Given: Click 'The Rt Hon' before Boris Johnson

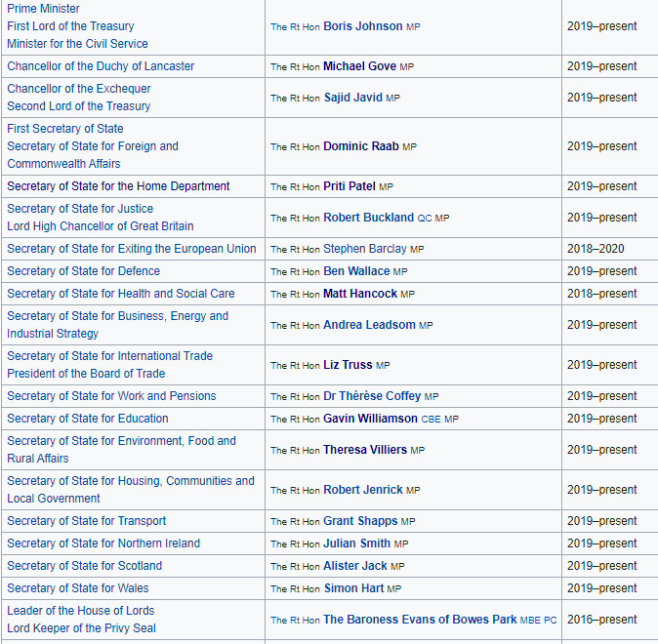Looking at the screenshot, I should [x=295, y=27].
